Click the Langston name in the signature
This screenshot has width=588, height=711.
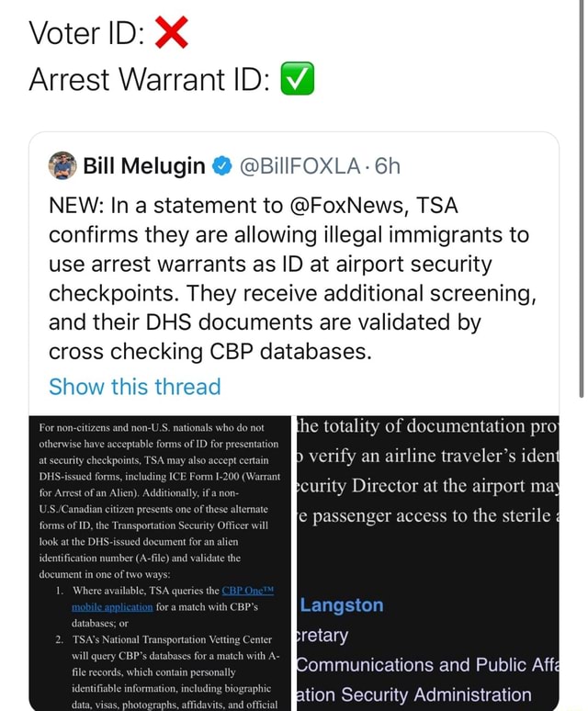coord(342,604)
